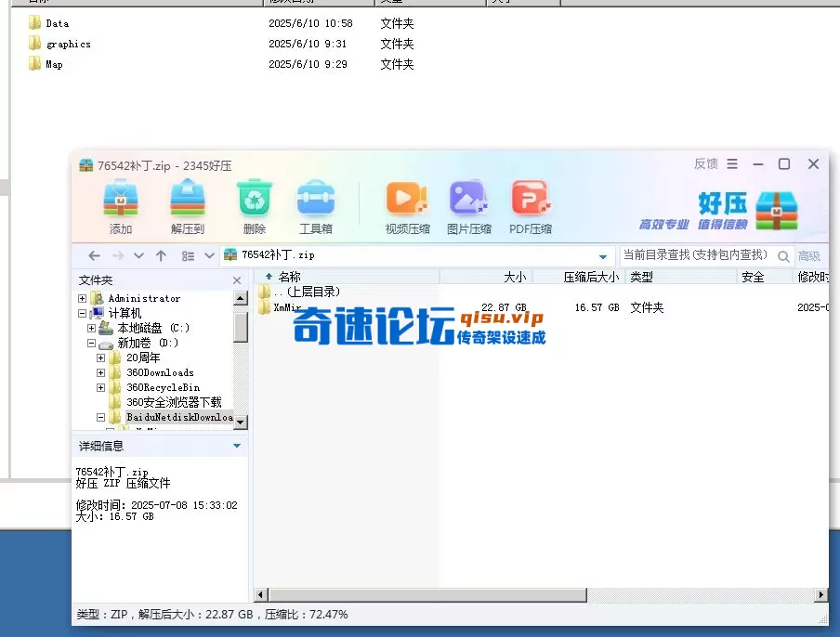Start the PDF压缩 compression tool
Screen dimensions: 840x637
(x=531, y=202)
